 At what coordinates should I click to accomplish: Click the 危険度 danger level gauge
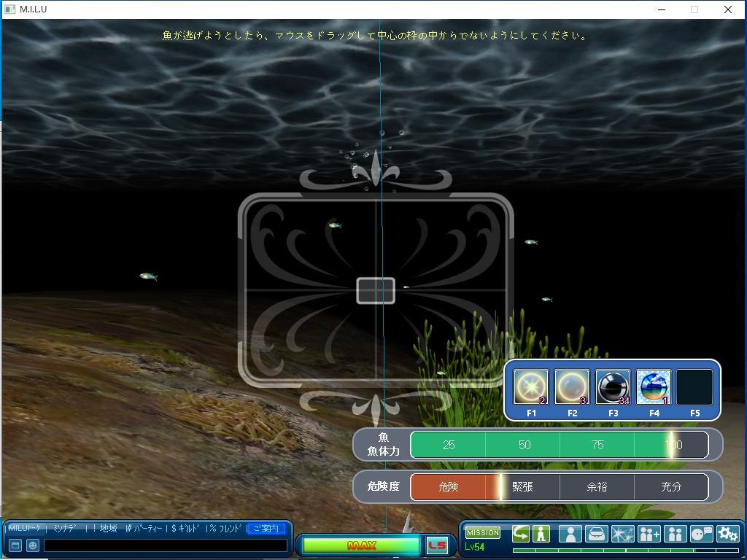[x=560, y=486]
